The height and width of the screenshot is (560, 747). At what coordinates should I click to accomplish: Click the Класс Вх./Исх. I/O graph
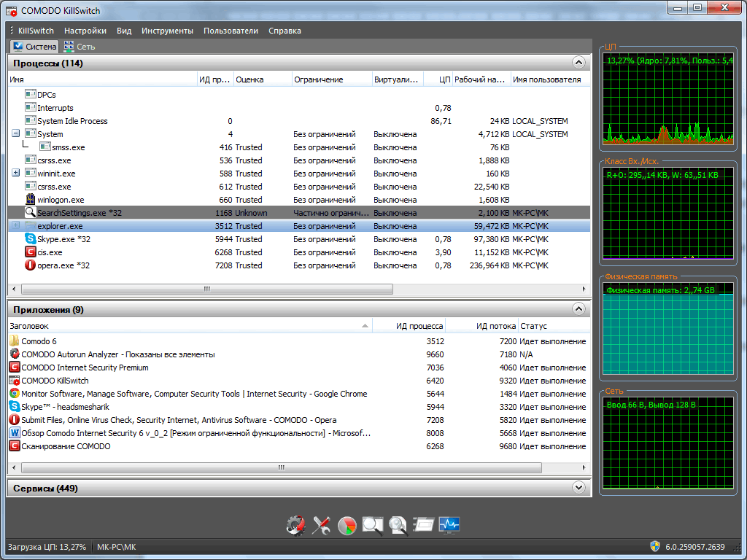pyautogui.click(x=668, y=213)
